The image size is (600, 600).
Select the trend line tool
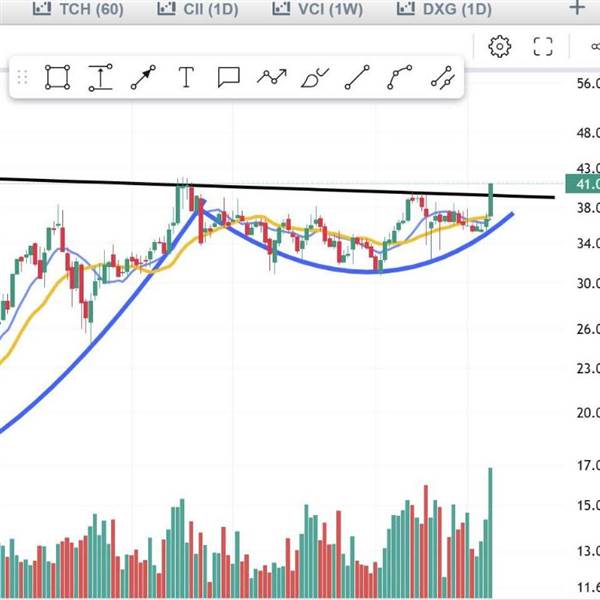357,77
